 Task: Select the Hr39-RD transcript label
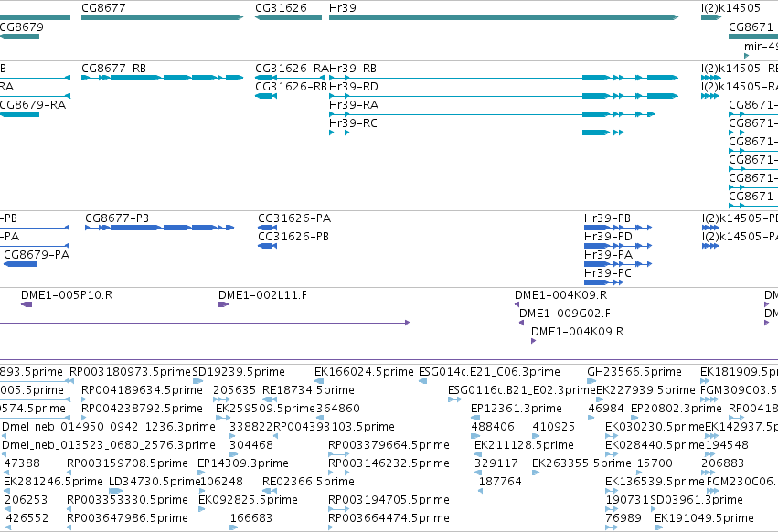pos(353,86)
